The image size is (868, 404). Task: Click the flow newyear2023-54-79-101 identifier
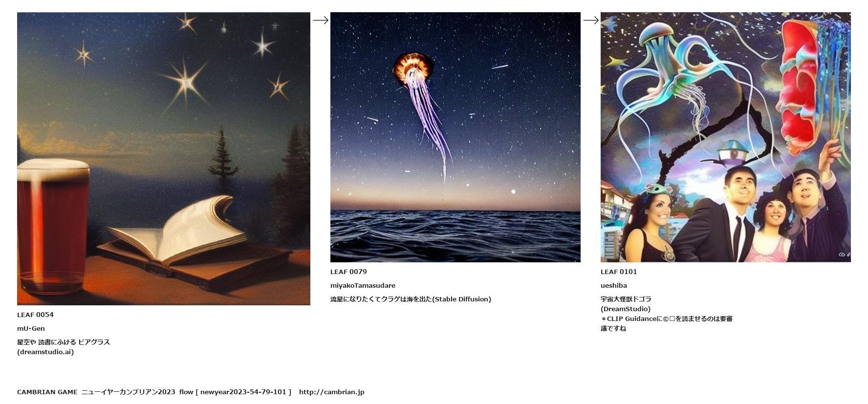click(x=235, y=392)
